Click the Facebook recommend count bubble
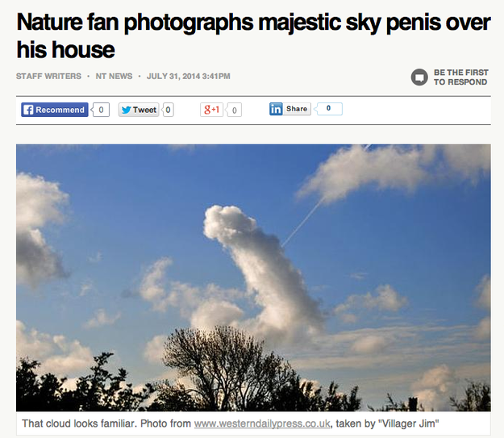504x438 pixels. tap(101, 110)
